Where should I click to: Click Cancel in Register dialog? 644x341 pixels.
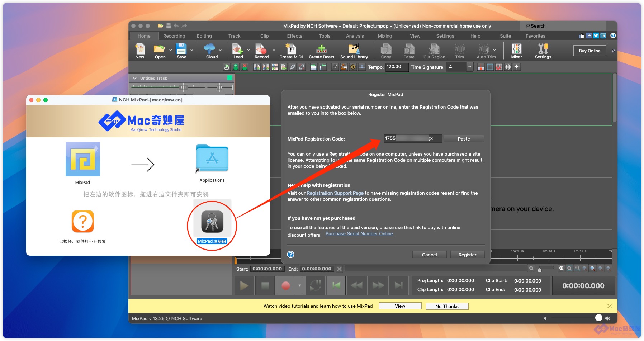point(429,255)
